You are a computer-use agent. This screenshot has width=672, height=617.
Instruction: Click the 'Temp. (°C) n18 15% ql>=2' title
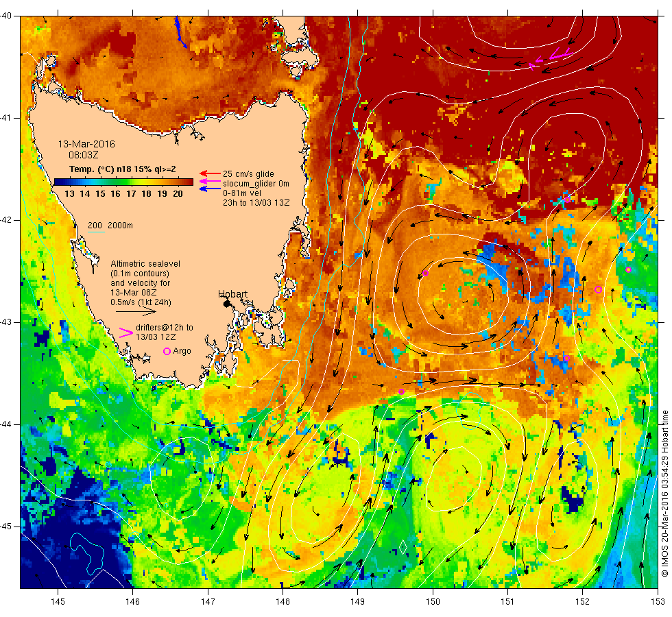point(123,169)
